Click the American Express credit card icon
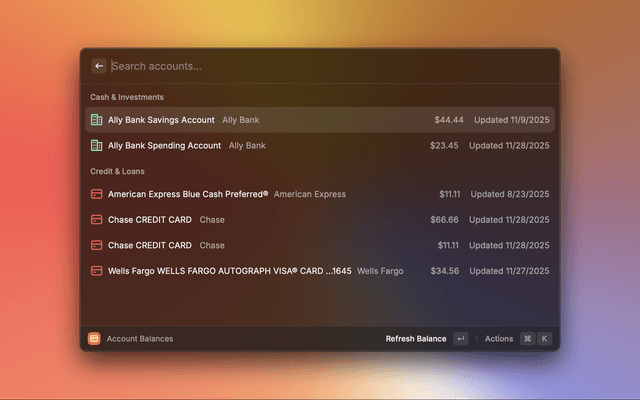Screen dimensions: 640x400 [97, 194]
